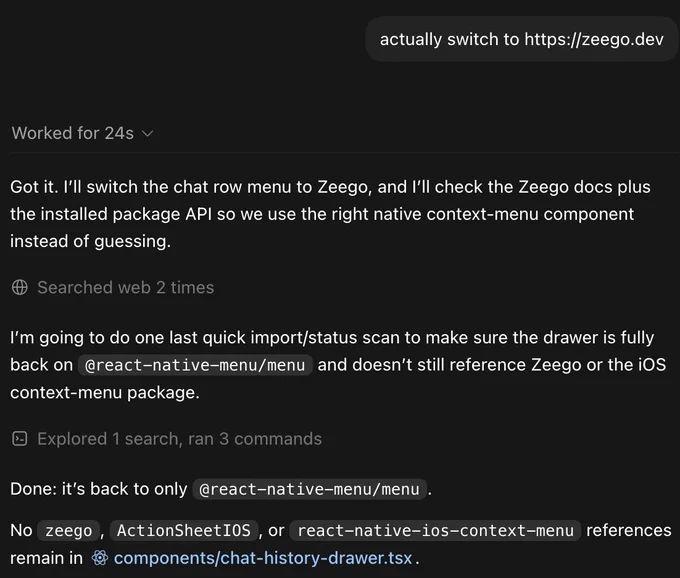Click the divider line below 'Worked for 24s'
The image size is (680, 578).
(344, 153)
